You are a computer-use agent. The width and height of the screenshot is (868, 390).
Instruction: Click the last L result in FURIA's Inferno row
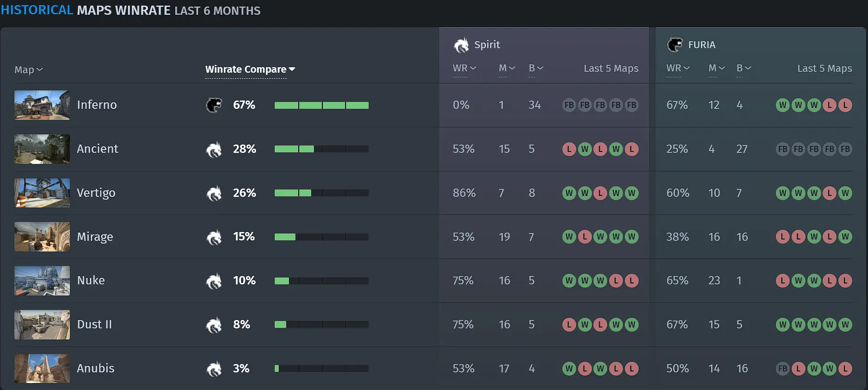[x=845, y=105]
